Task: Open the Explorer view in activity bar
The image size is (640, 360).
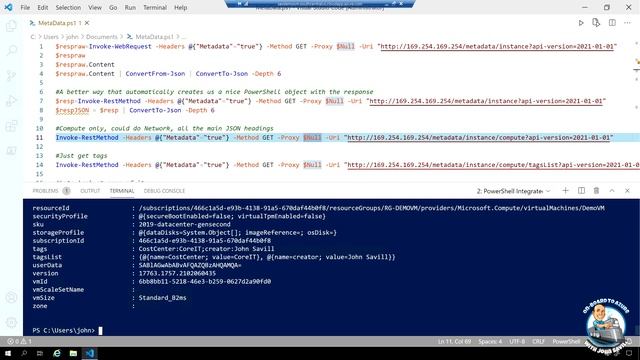Action: click(11, 26)
